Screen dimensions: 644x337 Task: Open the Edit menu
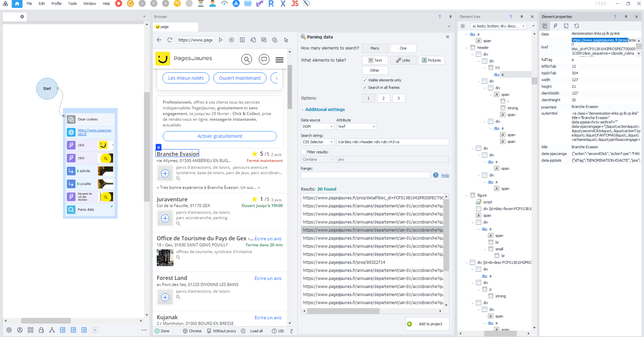click(42, 4)
